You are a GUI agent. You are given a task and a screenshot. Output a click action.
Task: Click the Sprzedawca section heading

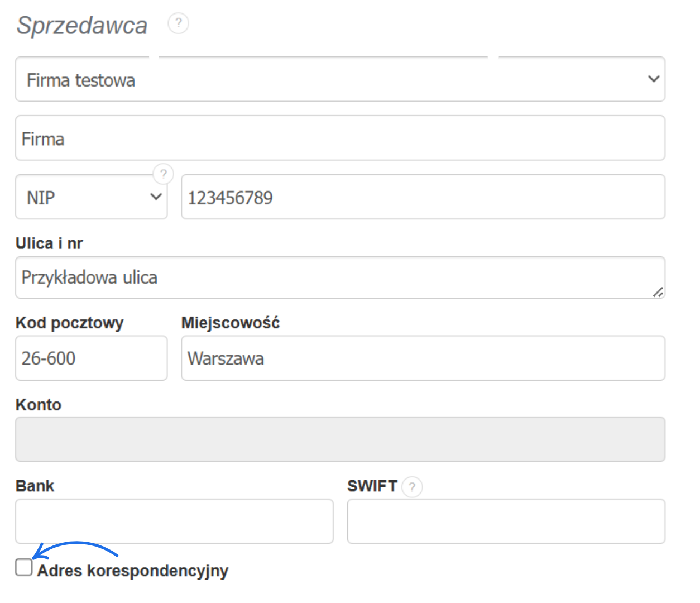(x=83, y=25)
